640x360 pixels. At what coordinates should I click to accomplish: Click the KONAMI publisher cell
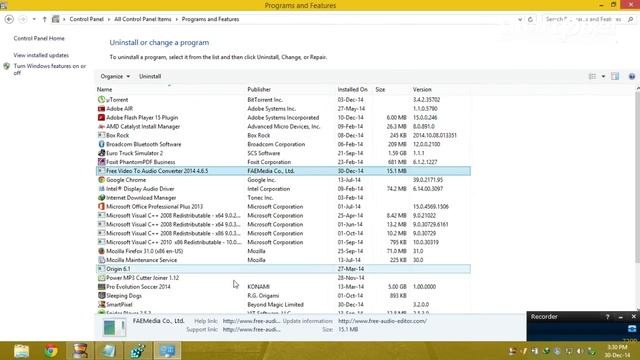[258, 287]
